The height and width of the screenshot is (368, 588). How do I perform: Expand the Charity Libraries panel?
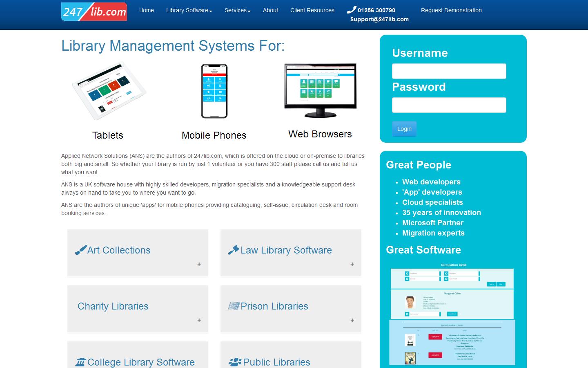pyautogui.click(x=199, y=321)
